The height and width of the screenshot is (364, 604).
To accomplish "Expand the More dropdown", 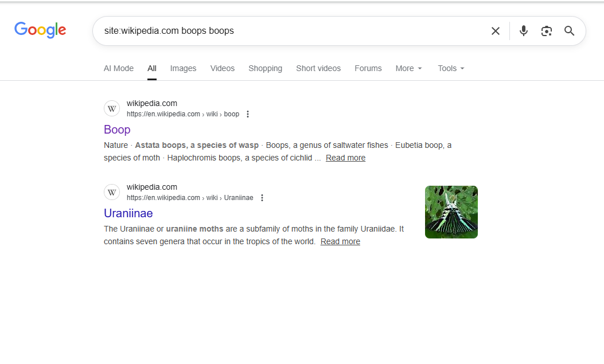I will [408, 68].
